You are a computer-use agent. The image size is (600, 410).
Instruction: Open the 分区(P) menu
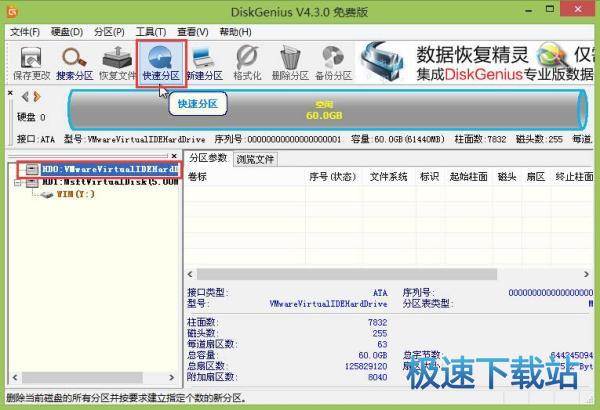[109, 32]
